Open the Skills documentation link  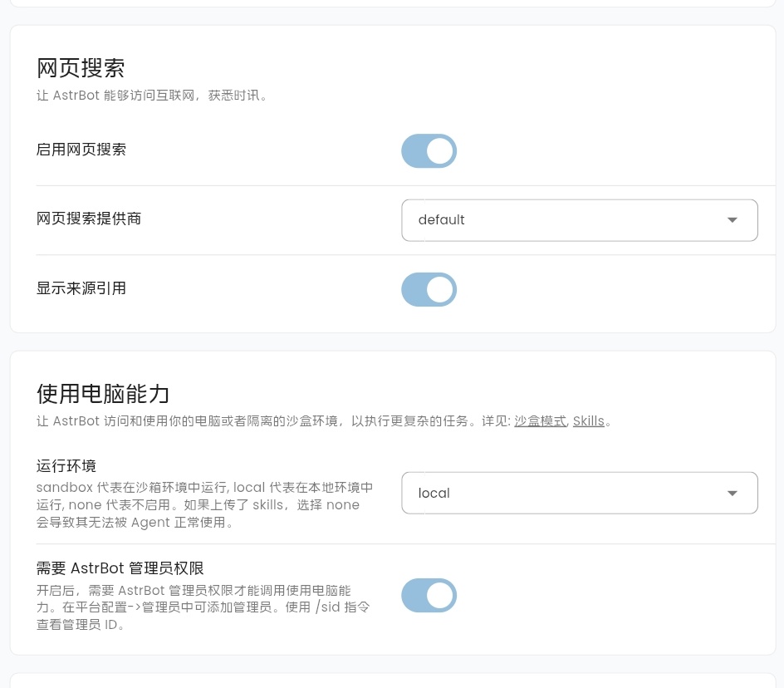click(x=589, y=421)
